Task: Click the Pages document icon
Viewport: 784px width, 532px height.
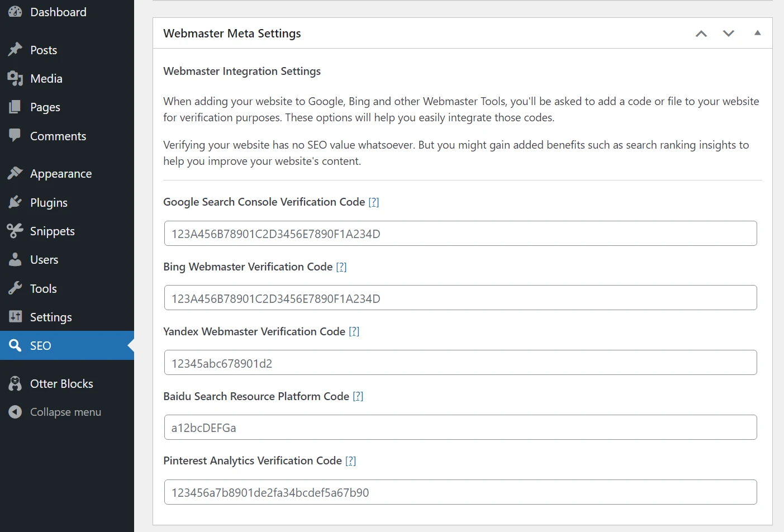Action: click(x=15, y=107)
